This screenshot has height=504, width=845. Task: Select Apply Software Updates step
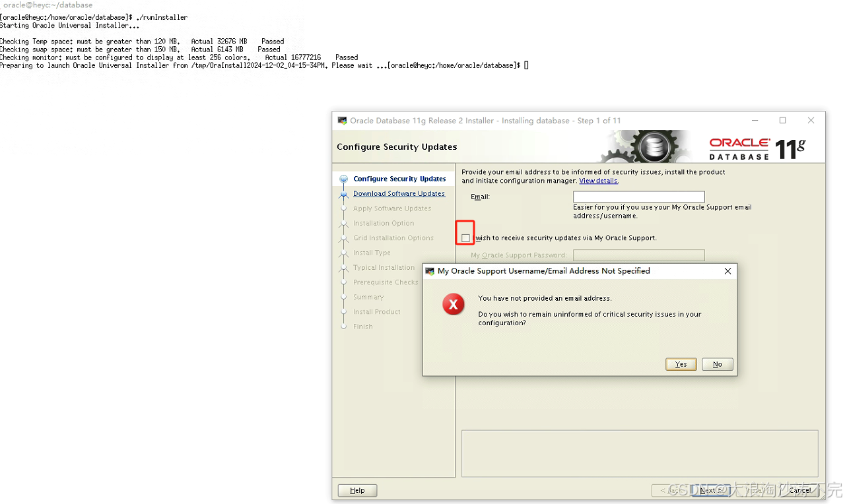[392, 208]
